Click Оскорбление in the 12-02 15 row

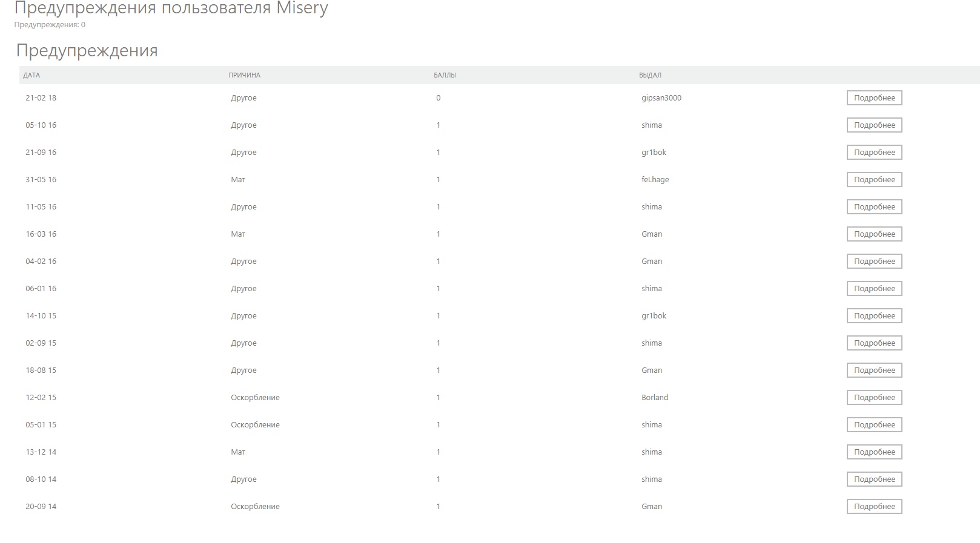(255, 398)
